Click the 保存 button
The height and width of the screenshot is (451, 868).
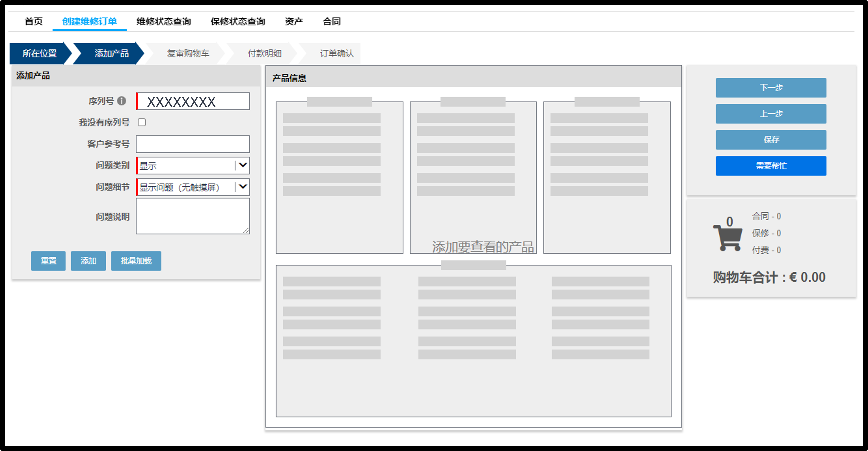point(771,140)
